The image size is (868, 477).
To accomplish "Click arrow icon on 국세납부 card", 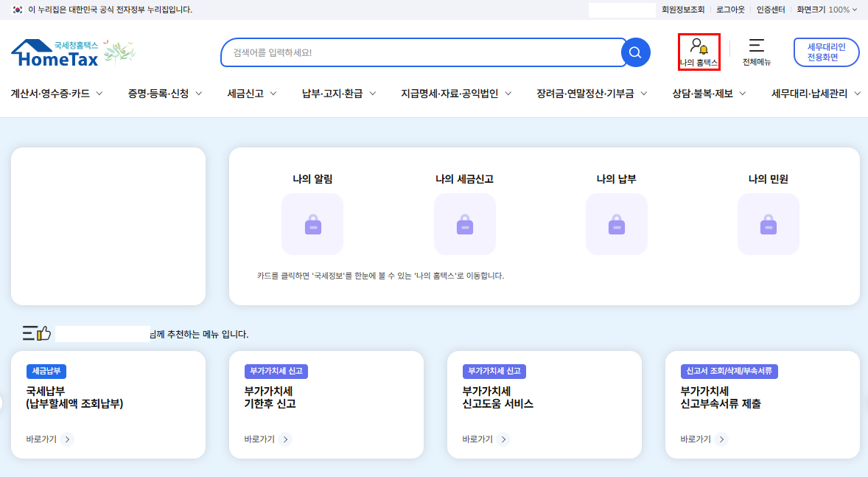I will [67, 439].
